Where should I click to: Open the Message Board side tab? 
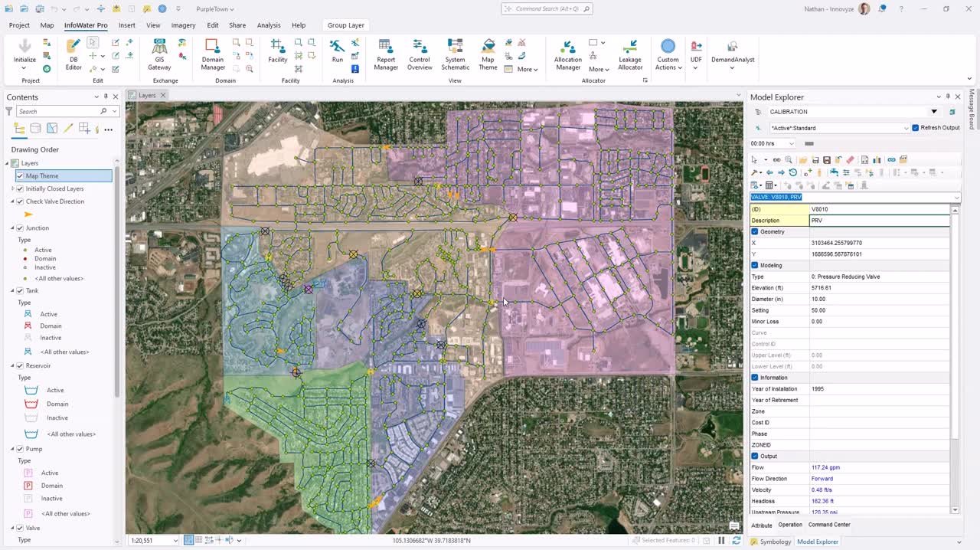[x=972, y=109]
